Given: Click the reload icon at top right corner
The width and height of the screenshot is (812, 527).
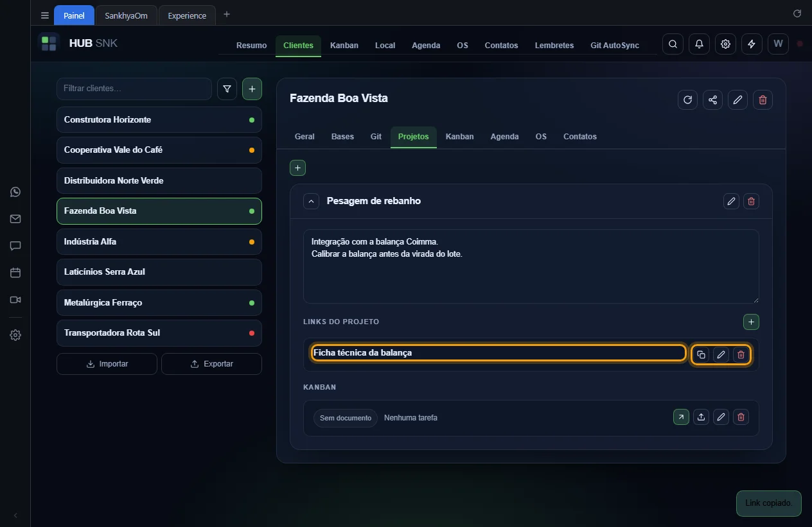Looking at the screenshot, I should click(797, 13).
